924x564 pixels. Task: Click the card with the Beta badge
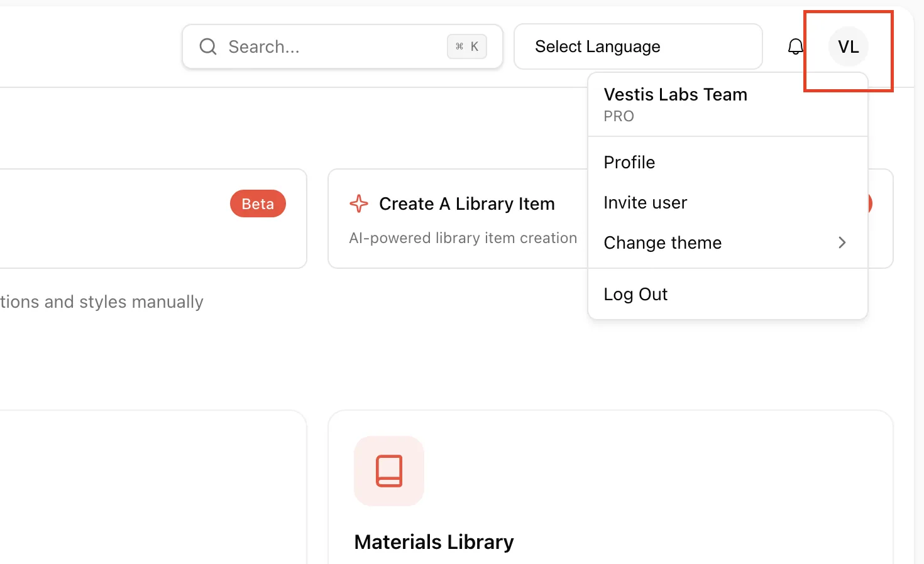point(153,219)
